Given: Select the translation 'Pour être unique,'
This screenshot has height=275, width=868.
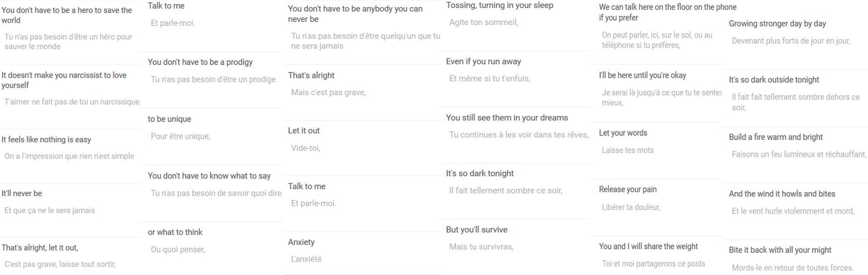Looking at the screenshot, I should (x=180, y=136).
